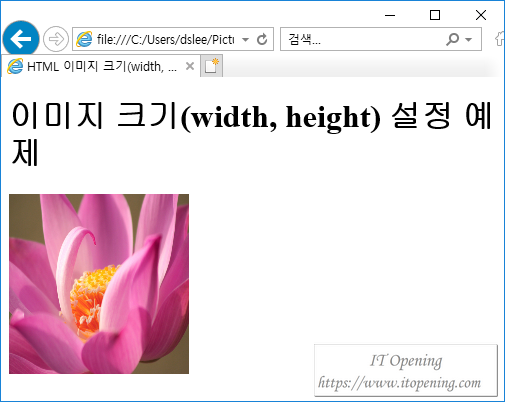Click the blue Back arrow button

click(21, 39)
